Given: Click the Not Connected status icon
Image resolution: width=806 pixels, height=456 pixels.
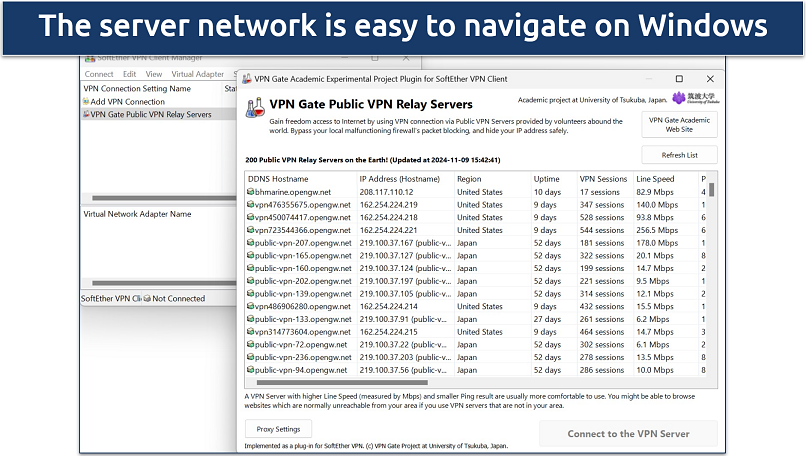Looking at the screenshot, I should point(147,298).
